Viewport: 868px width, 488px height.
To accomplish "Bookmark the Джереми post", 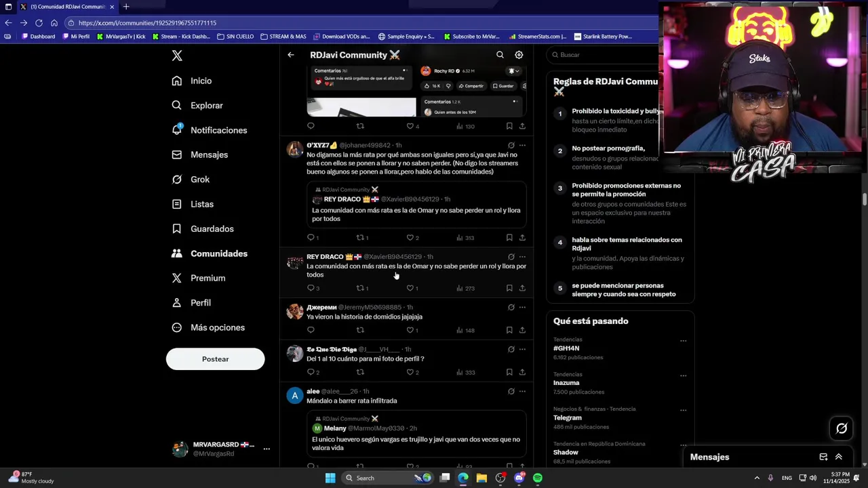I will 509,330.
